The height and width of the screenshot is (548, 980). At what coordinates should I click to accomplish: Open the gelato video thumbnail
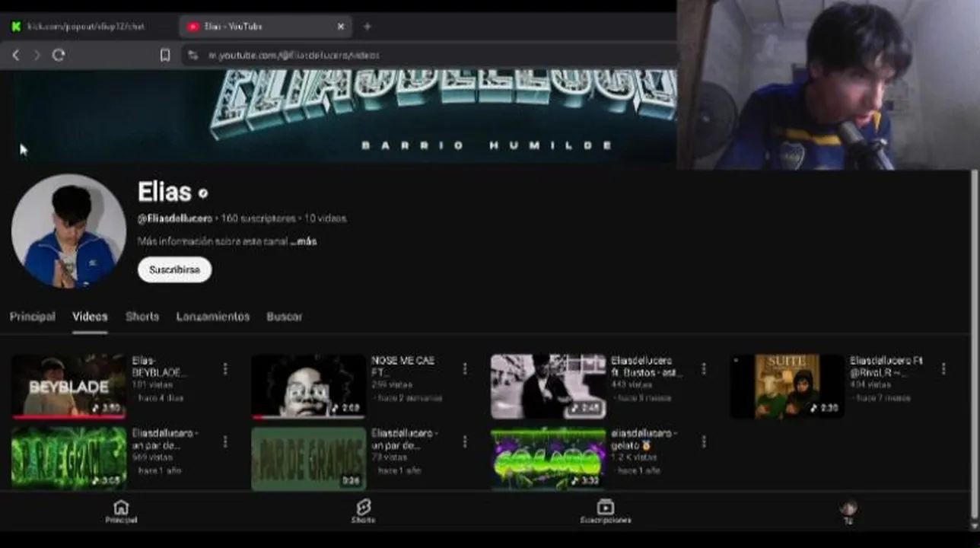[x=549, y=458]
